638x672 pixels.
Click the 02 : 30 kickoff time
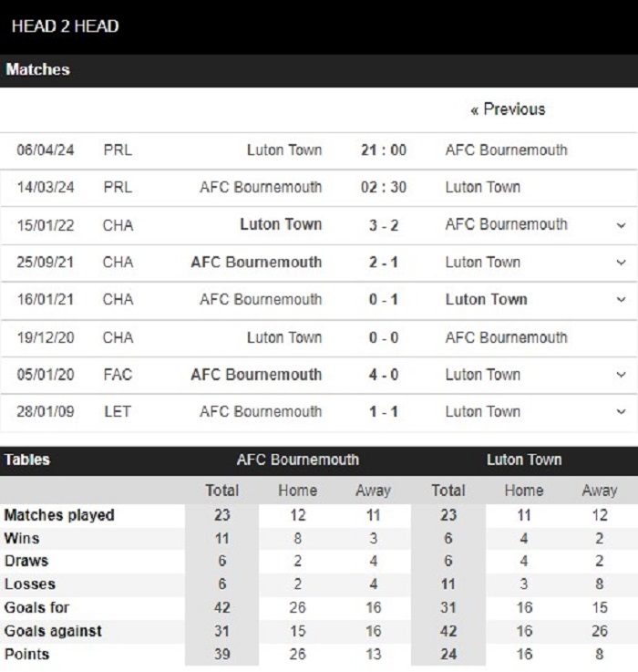(x=384, y=187)
